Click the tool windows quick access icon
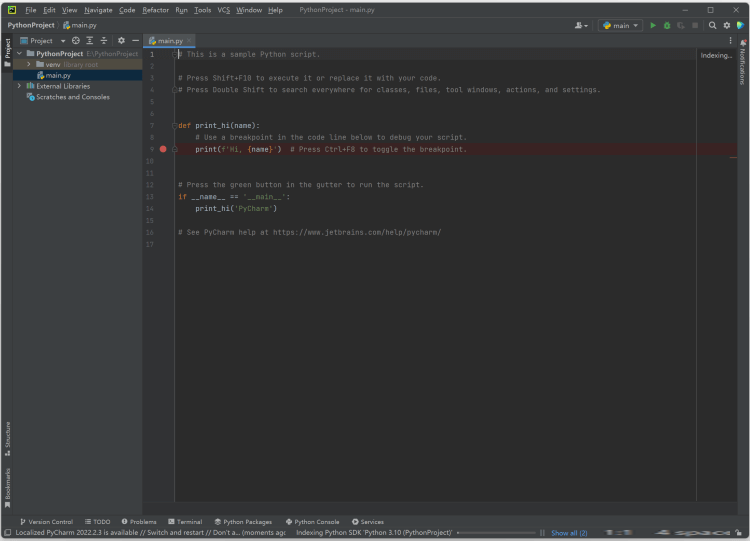 click(7, 532)
